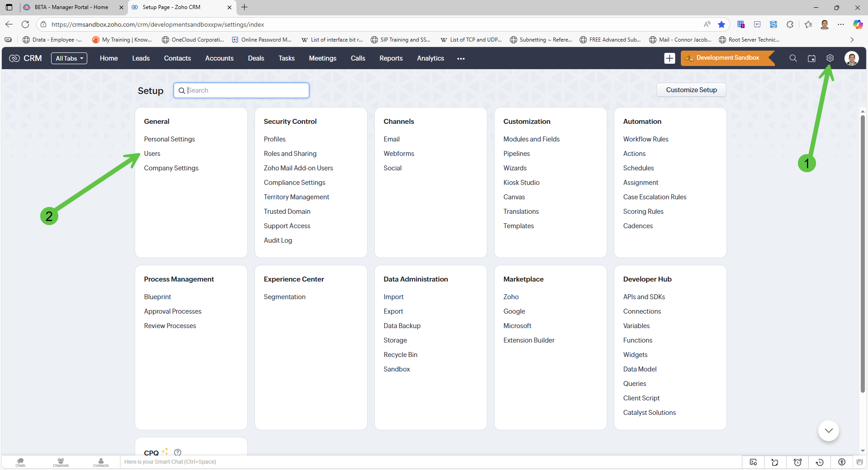Open the more modules ellipsis menu
Image resolution: width=868 pixels, height=470 pixels.
461,59
